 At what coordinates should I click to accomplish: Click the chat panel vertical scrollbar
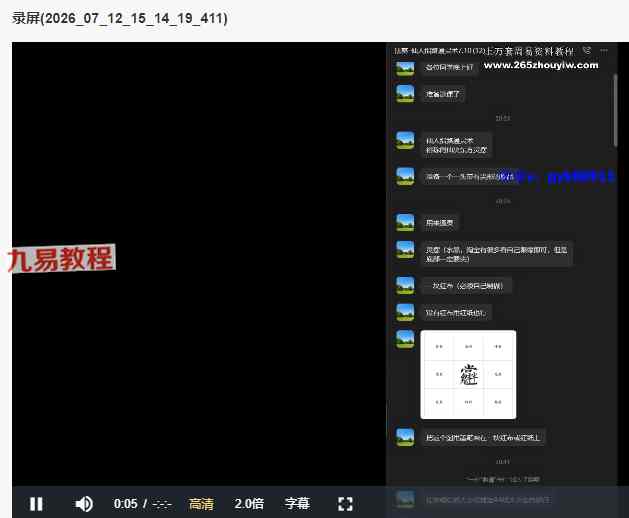(x=615, y=110)
